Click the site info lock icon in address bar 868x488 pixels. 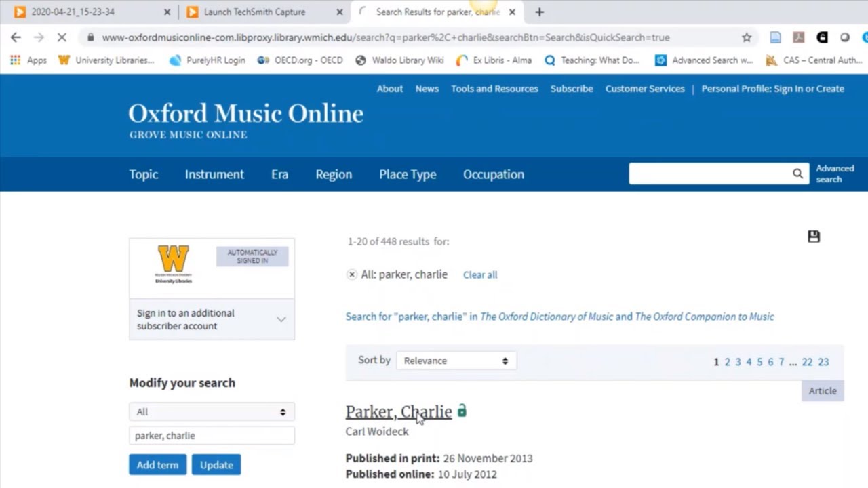90,37
